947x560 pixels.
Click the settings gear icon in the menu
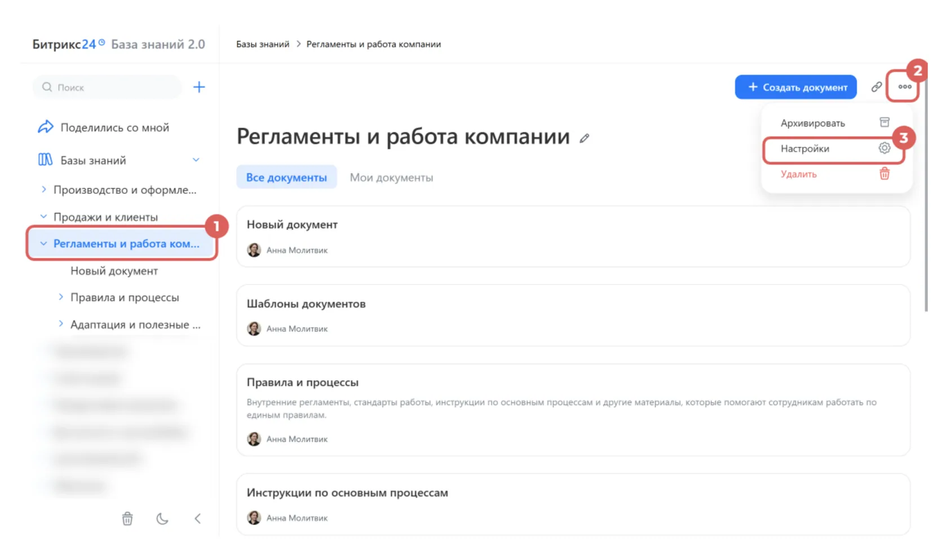(884, 148)
